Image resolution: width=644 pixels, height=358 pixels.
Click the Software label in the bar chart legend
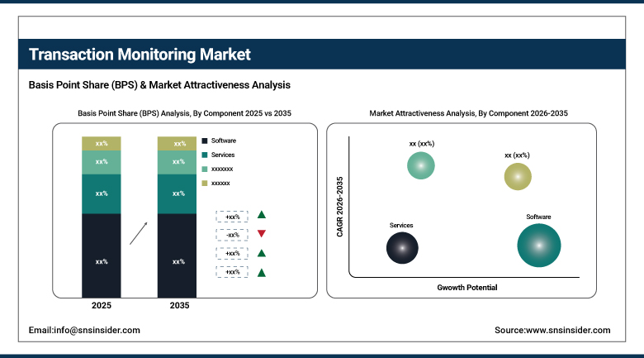coord(224,141)
